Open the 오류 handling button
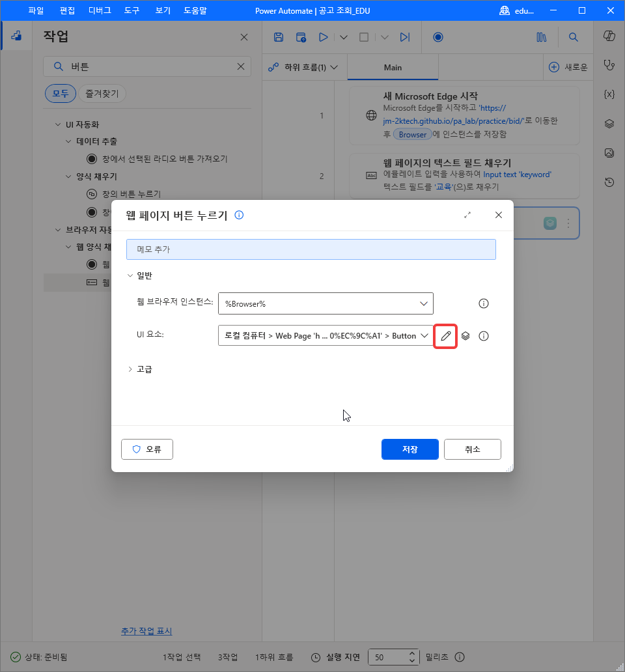 (147, 449)
